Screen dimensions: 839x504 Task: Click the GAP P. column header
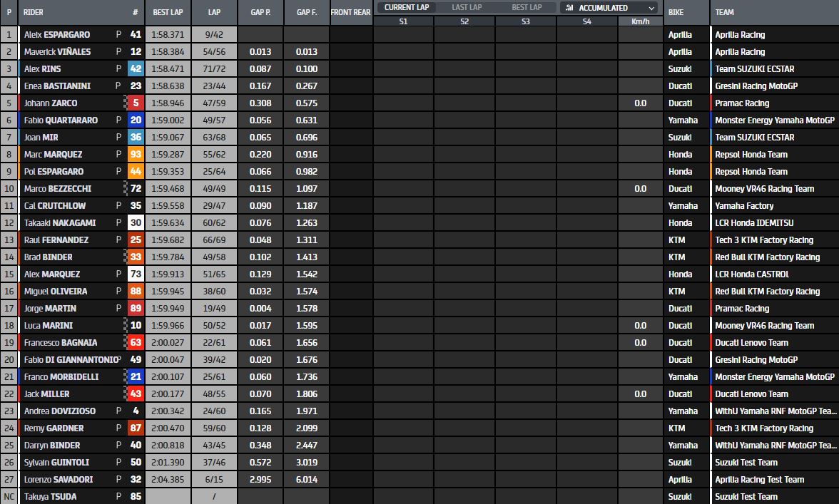pos(260,12)
